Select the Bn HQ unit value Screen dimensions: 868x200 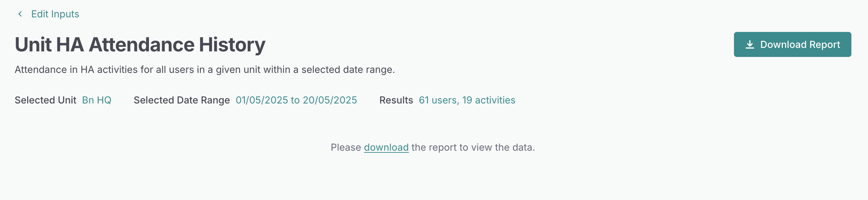coord(97,100)
